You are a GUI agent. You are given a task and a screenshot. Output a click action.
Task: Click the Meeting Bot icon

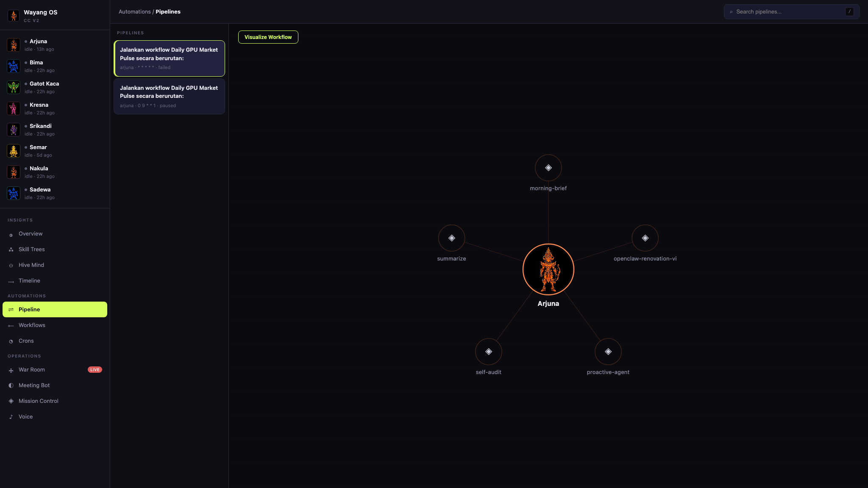pyautogui.click(x=11, y=385)
